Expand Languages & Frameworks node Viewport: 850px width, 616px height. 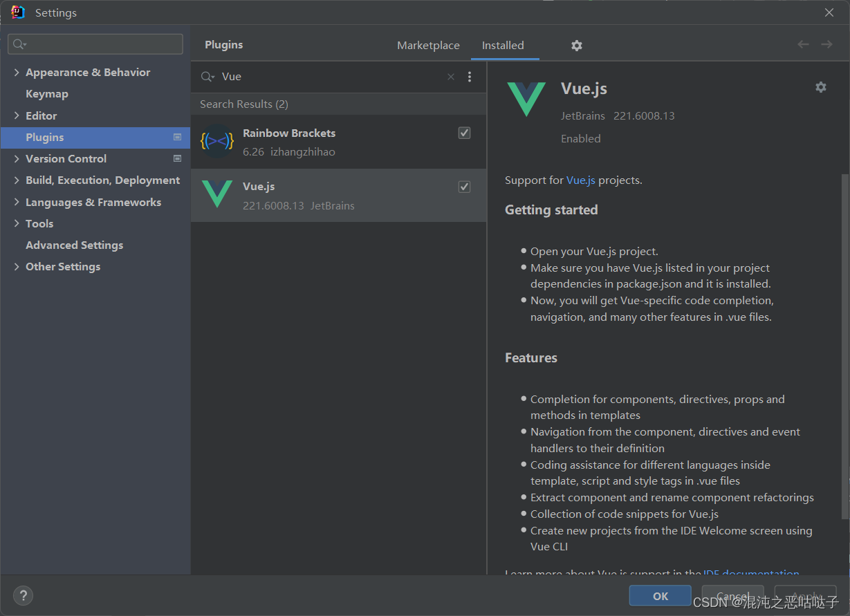(x=17, y=202)
